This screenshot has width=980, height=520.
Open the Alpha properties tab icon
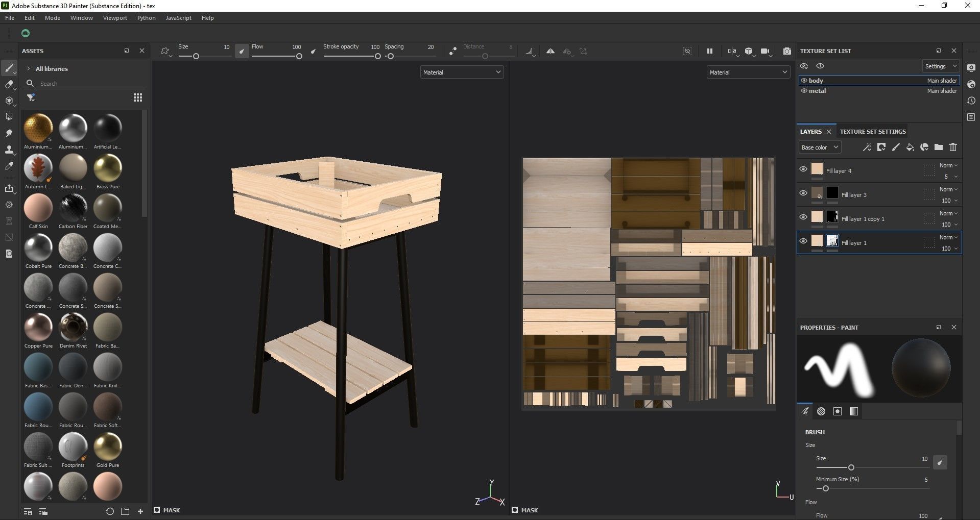[821, 411]
